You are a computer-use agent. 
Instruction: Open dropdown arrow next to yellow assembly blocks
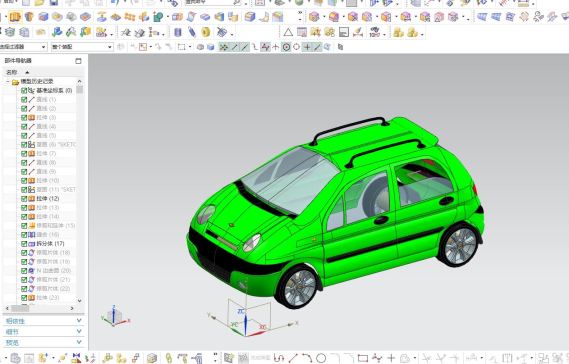tap(422, 34)
